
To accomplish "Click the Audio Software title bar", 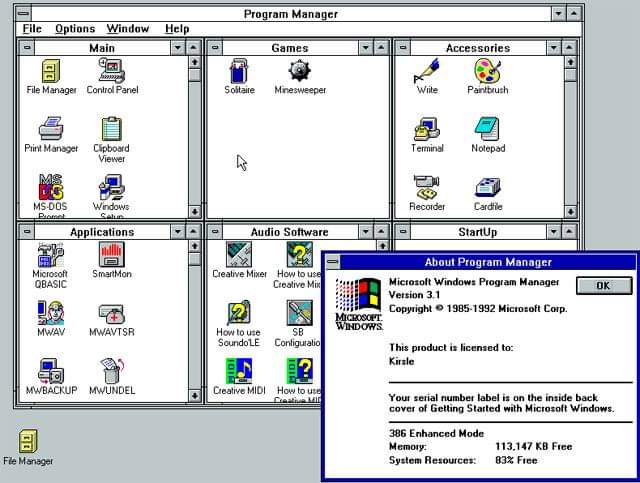I will 290,231.
